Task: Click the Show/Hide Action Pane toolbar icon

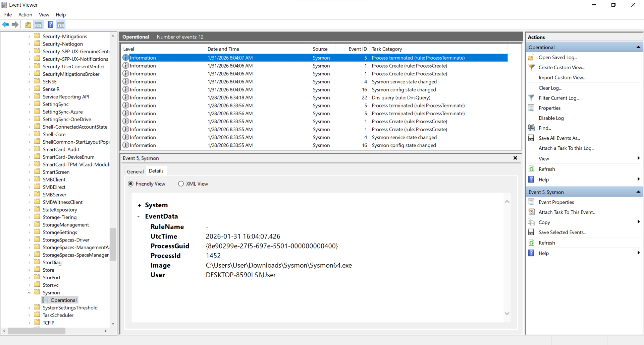Action: tap(61, 24)
